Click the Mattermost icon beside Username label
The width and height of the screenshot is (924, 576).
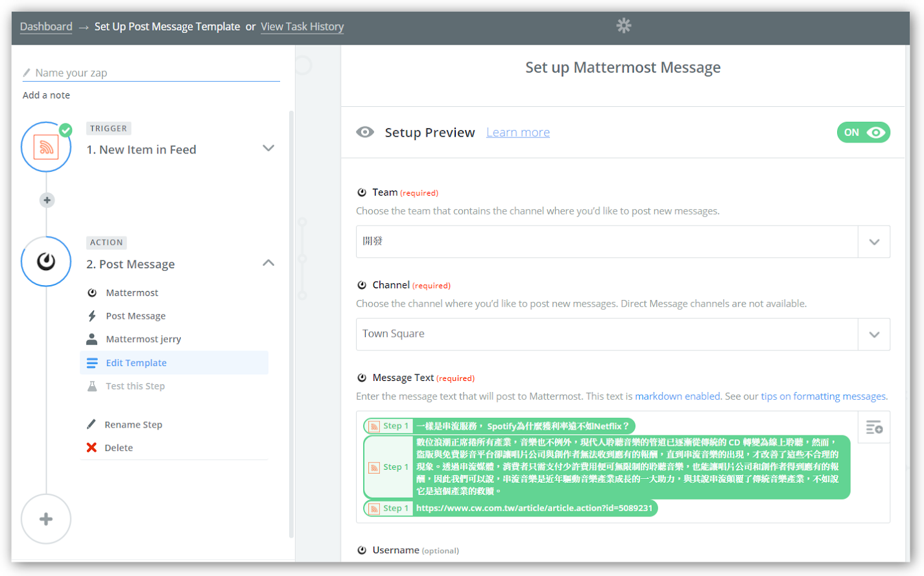362,550
